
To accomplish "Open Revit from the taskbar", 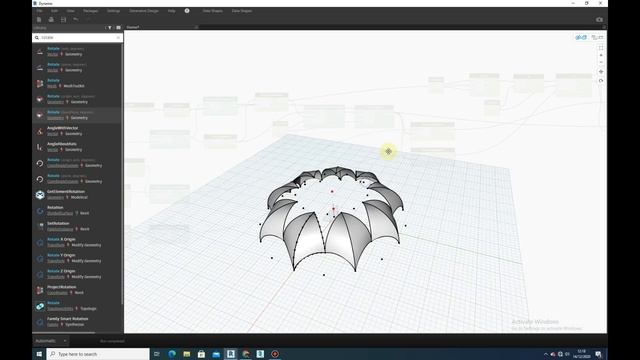I will [x=231, y=354].
